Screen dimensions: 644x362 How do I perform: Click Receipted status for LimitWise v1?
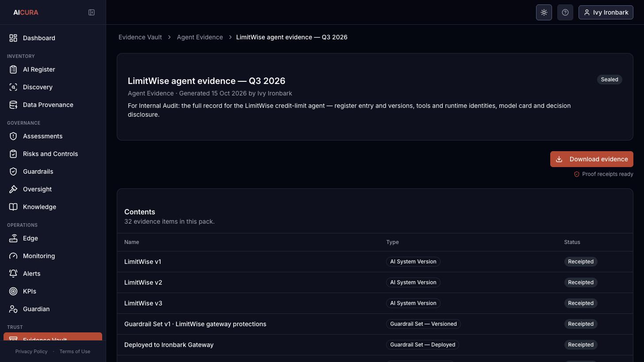coord(581,262)
